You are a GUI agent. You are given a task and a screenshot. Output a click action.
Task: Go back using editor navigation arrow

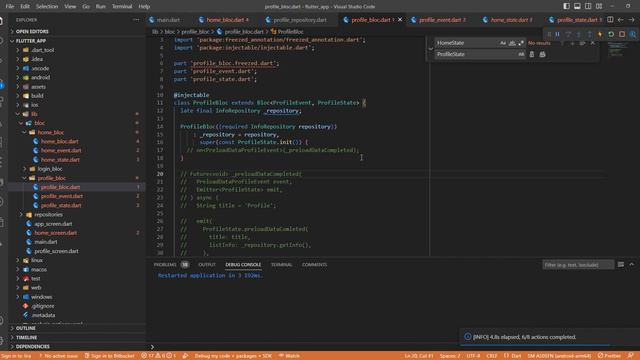click(x=620, y=20)
